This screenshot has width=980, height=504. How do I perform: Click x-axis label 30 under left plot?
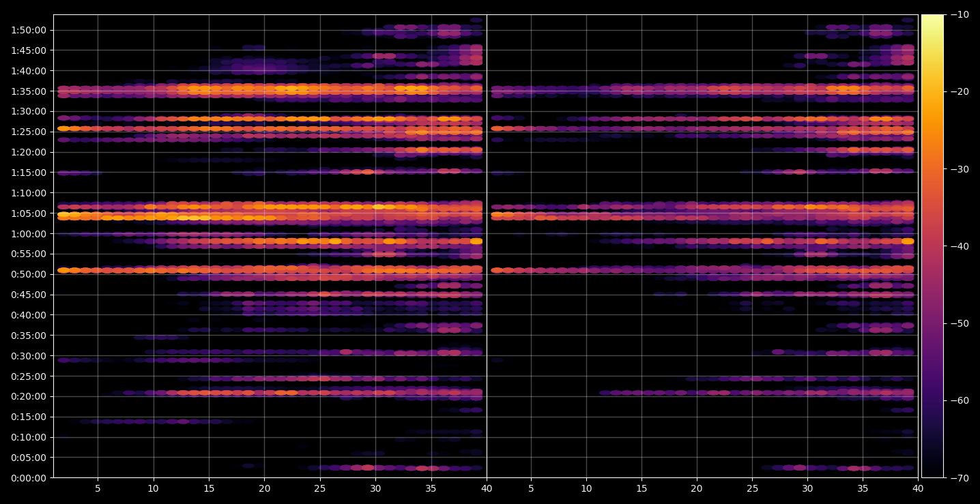(x=375, y=489)
